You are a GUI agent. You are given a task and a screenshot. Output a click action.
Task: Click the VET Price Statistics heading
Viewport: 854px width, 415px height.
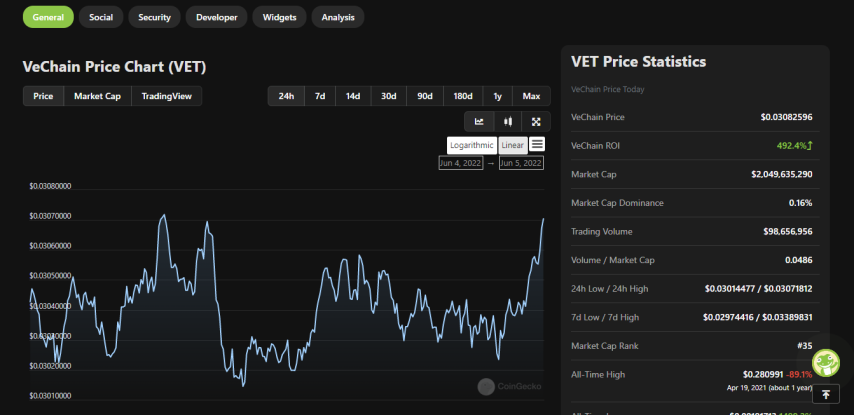[x=638, y=62]
